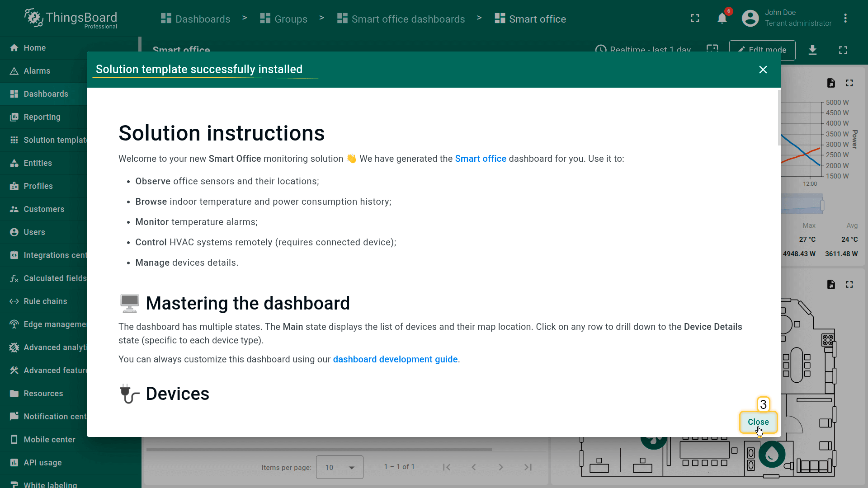
Task: Select Rule chains sidebar item
Action: tap(45, 301)
